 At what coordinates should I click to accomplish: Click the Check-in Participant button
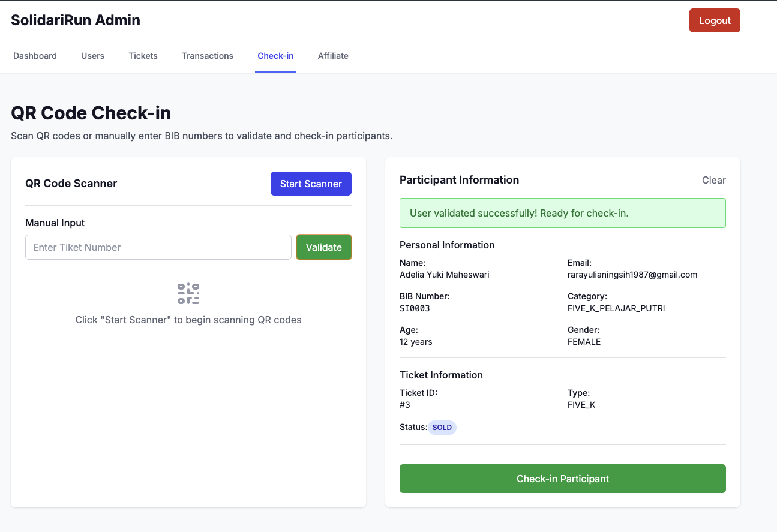point(562,479)
